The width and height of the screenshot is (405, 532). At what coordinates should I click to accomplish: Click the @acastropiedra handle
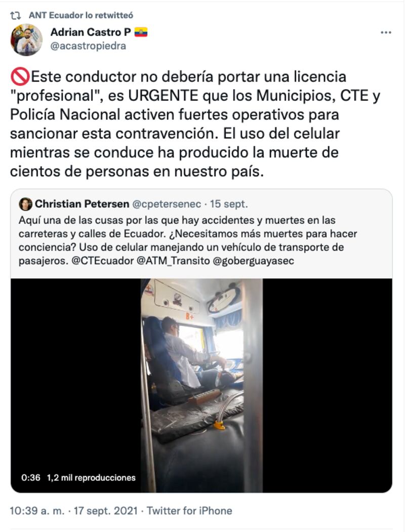pyautogui.click(x=88, y=46)
